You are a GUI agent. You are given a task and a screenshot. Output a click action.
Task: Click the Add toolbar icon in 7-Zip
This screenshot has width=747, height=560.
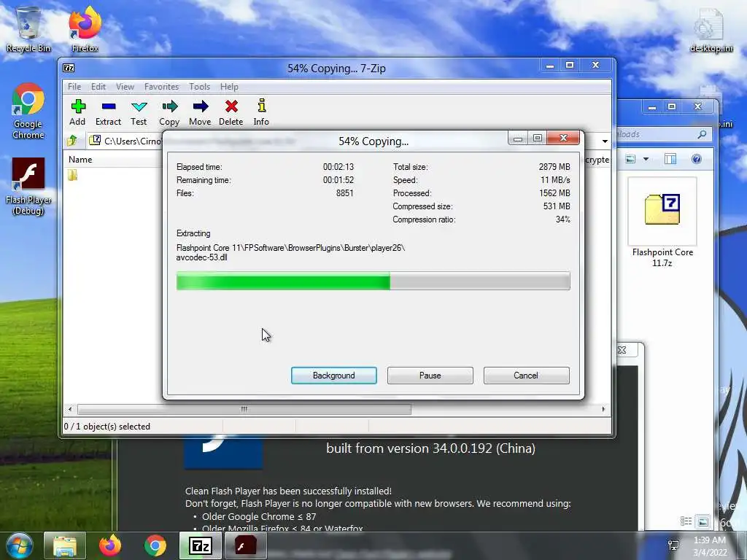[x=77, y=112]
